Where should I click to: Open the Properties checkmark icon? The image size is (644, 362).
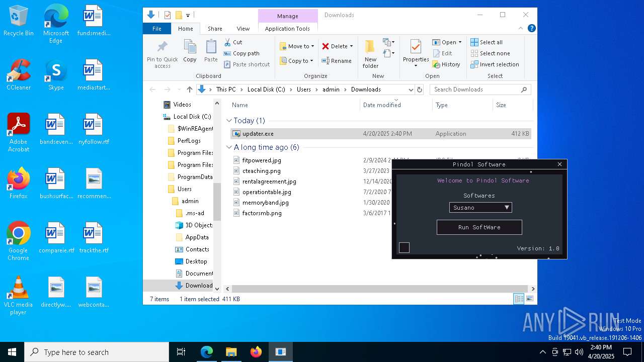tap(416, 47)
